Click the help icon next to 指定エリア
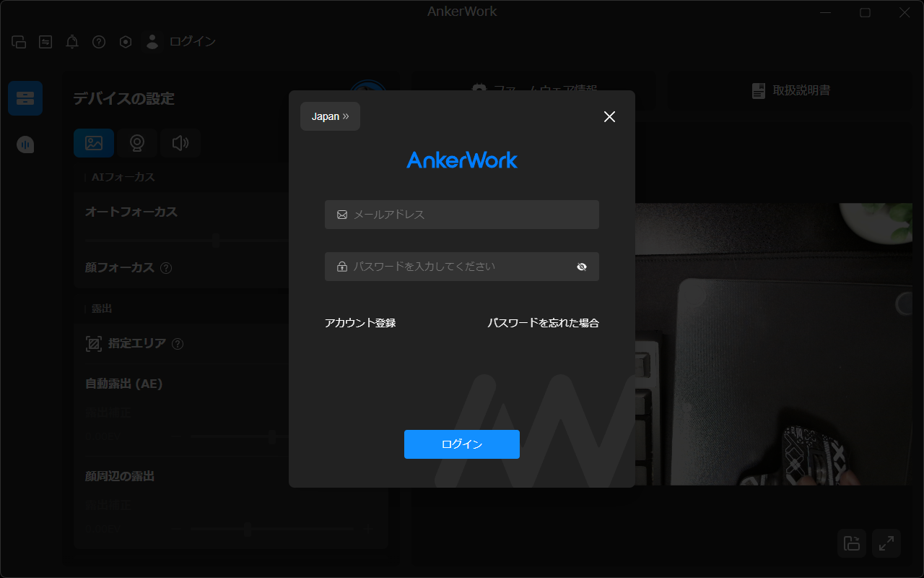The image size is (924, 578). coord(178,344)
